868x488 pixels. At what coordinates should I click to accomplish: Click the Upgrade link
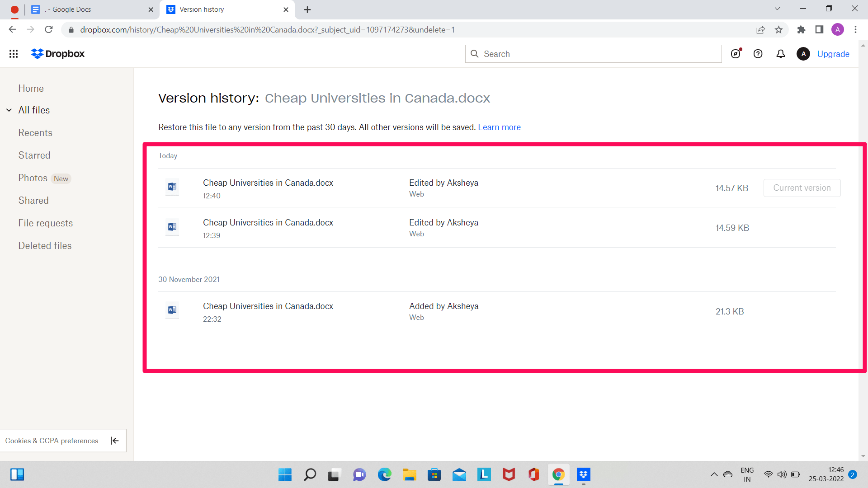(833, 54)
